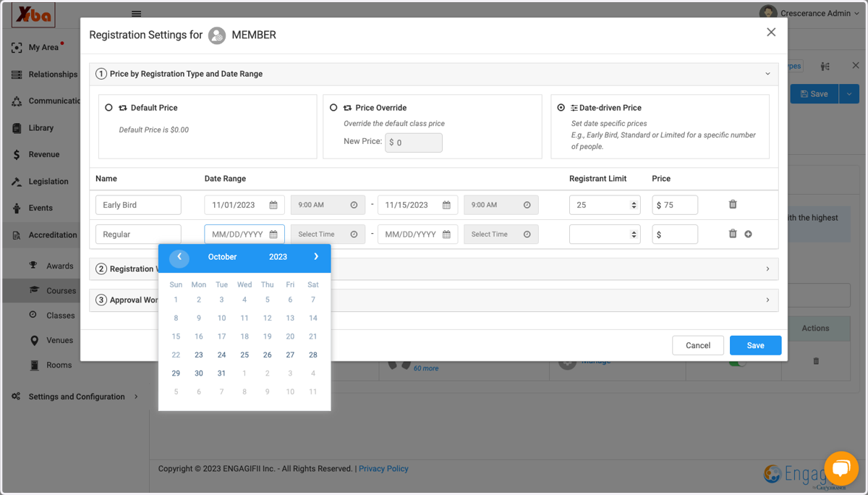
Task: Open Relationships in sidebar
Action: coord(53,75)
